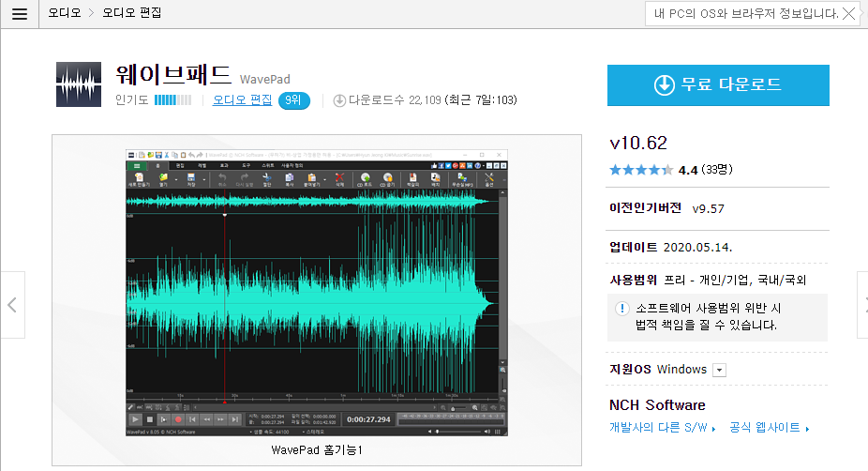The height and width of the screenshot is (471, 868).
Task: Select the 도구 tab in WavePad screenshot
Action: click(x=247, y=166)
